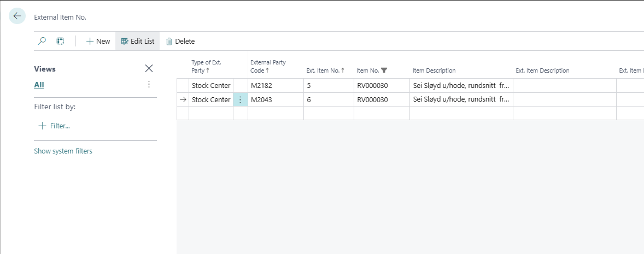The width and height of the screenshot is (644, 254).
Task: Select the All view link
Action: click(39, 85)
